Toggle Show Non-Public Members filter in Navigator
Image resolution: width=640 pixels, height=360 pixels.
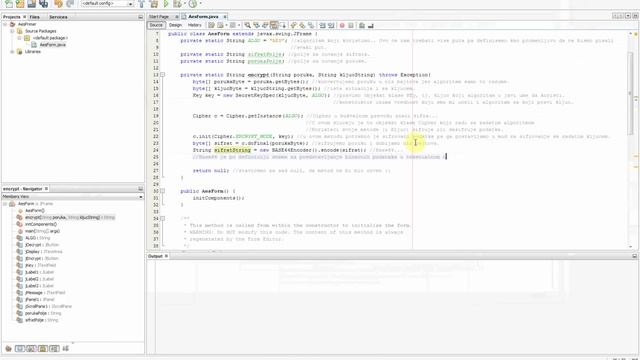(x=42, y=349)
